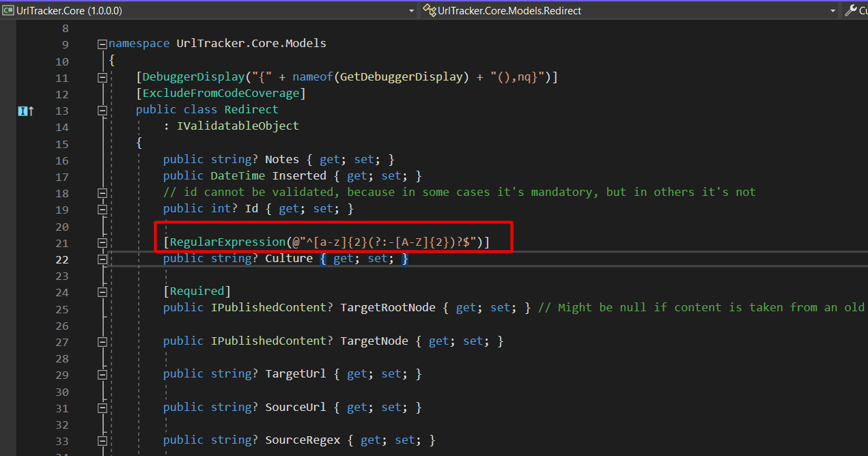The height and width of the screenshot is (456, 868).
Task: Collapse the fold marker at line 11
Action: tap(102, 77)
